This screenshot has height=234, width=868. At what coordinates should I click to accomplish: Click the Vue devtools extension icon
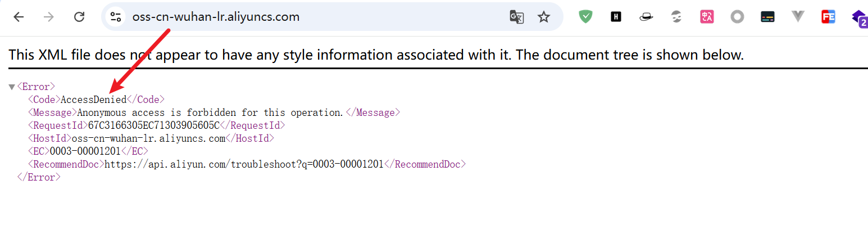798,17
